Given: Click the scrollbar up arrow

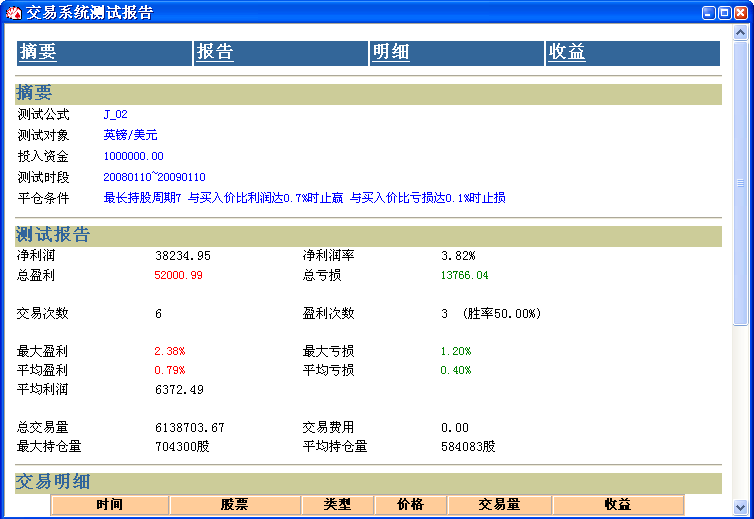Looking at the screenshot, I should pos(741,33).
